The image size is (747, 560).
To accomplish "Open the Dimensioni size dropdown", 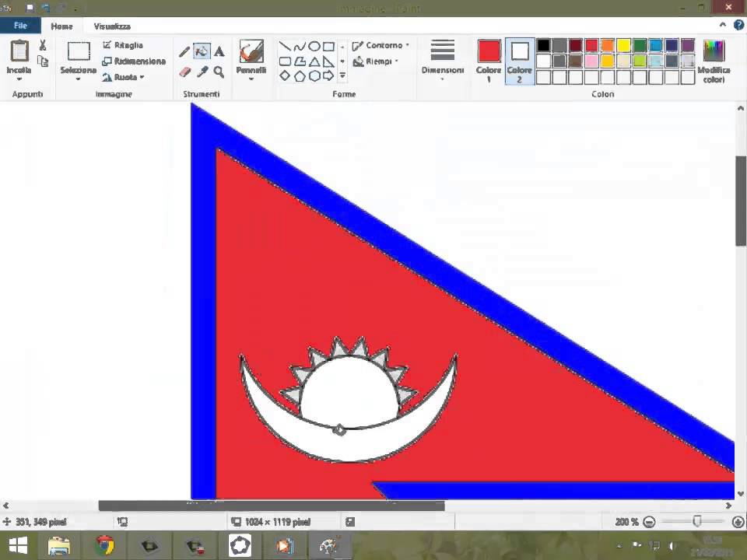I will click(443, 61).
